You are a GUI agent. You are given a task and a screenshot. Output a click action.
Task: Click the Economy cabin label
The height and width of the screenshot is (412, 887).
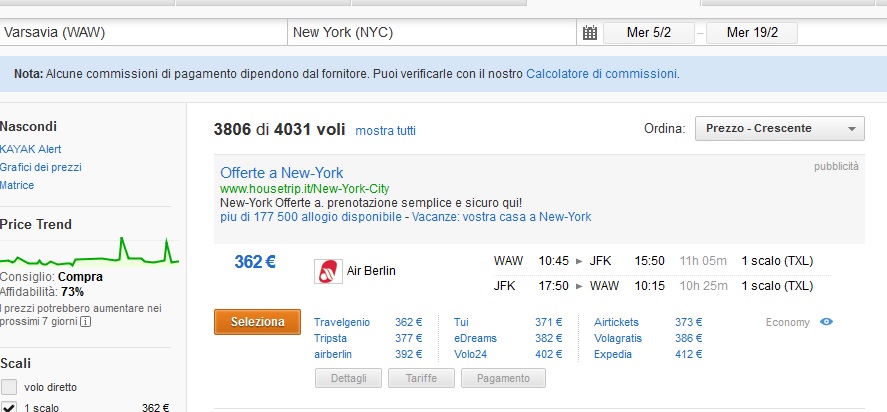(x=787, y=322)
